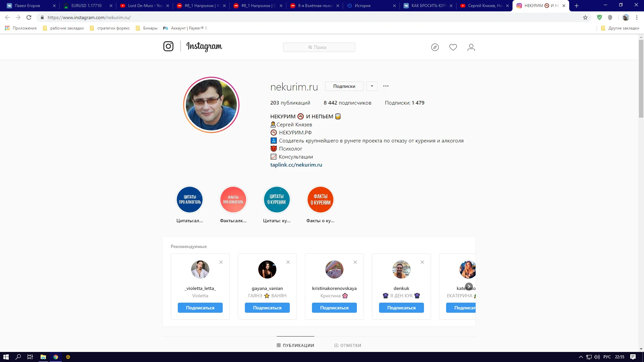Dismiss the _violetta_letta_ suggestion card

(x=221, y=262)
